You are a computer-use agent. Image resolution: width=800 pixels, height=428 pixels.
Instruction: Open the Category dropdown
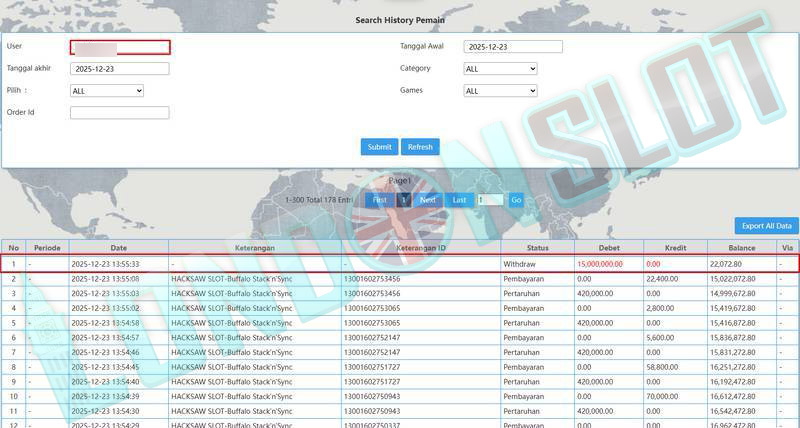point(500,69)
